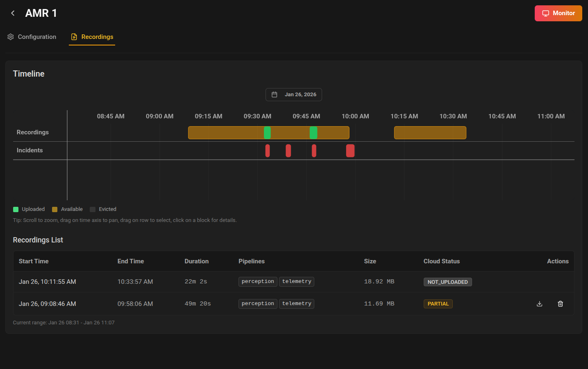The image size is (588, 369).
Task: Click the Cloud Status column header
Action: (x=442, y=261)
